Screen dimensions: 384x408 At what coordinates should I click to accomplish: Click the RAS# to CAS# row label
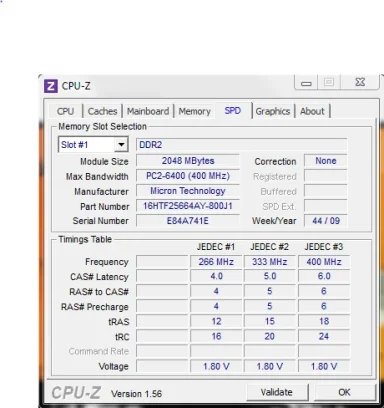[99, 292]
